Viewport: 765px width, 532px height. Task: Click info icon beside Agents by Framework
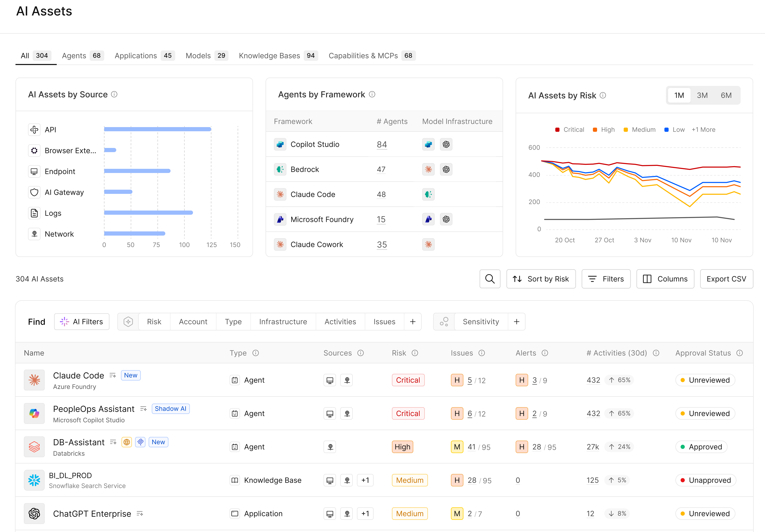372,95
